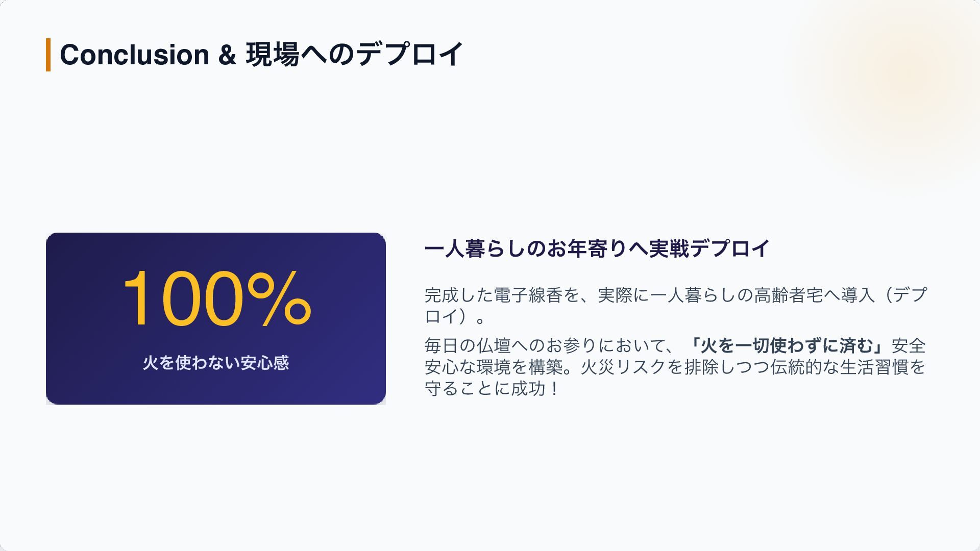The width and height of the screenshot is (980, 551).
Task: Click the orange accent bar beside the title
Action: [x=48, y=55]
